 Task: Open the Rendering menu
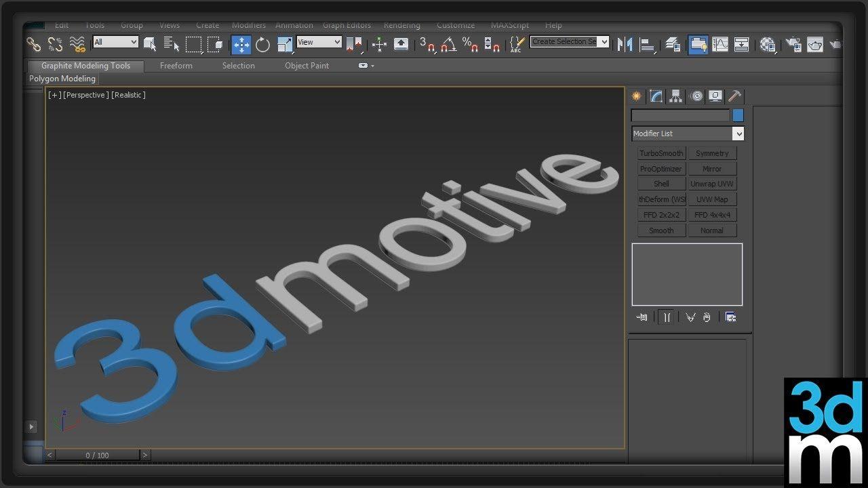pos(402,25)
